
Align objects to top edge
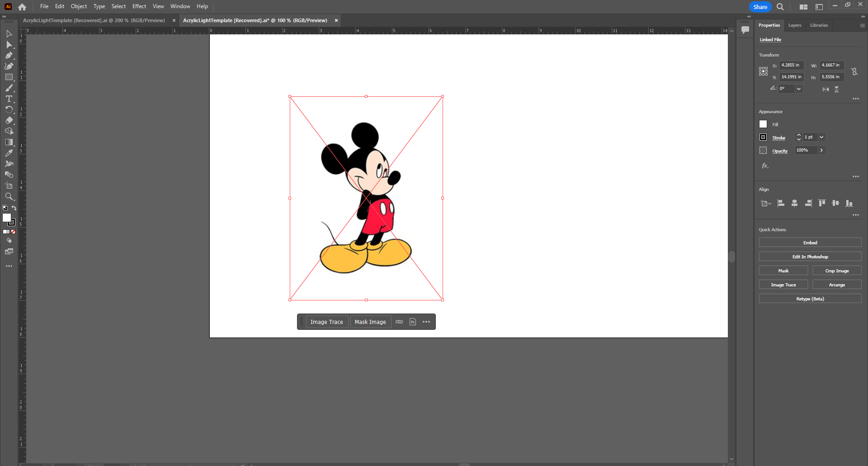pyautogui.click(x=822, y=203)
